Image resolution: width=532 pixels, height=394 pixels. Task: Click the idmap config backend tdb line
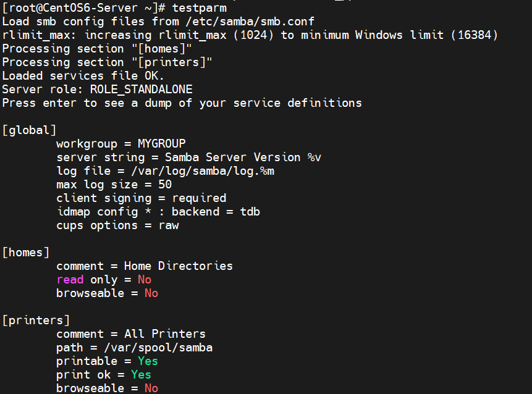pos(158,212)
